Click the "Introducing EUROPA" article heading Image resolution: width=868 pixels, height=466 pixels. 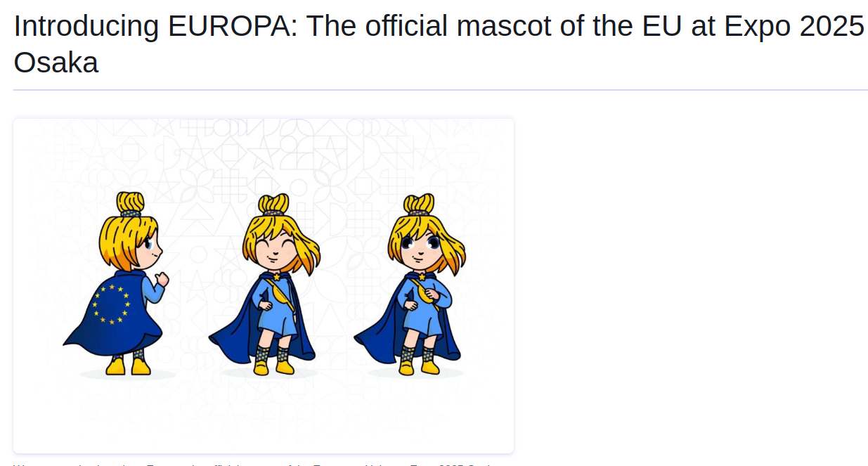[439, 44]
